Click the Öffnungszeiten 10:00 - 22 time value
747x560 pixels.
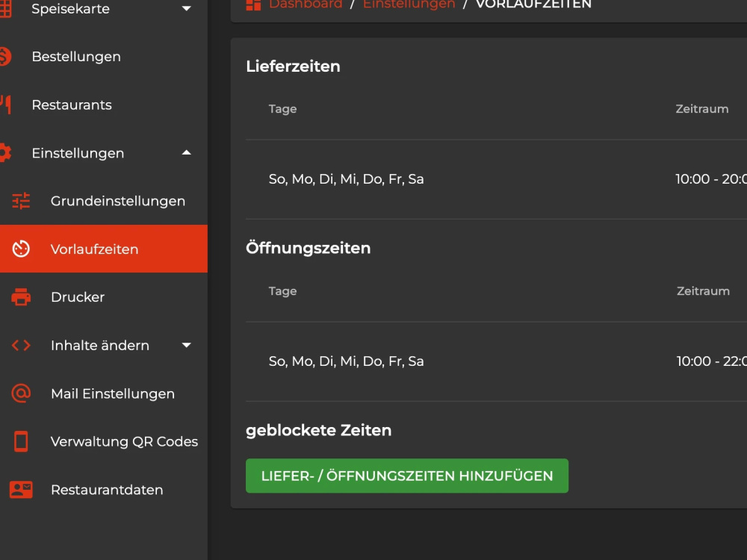pos(712,361)
